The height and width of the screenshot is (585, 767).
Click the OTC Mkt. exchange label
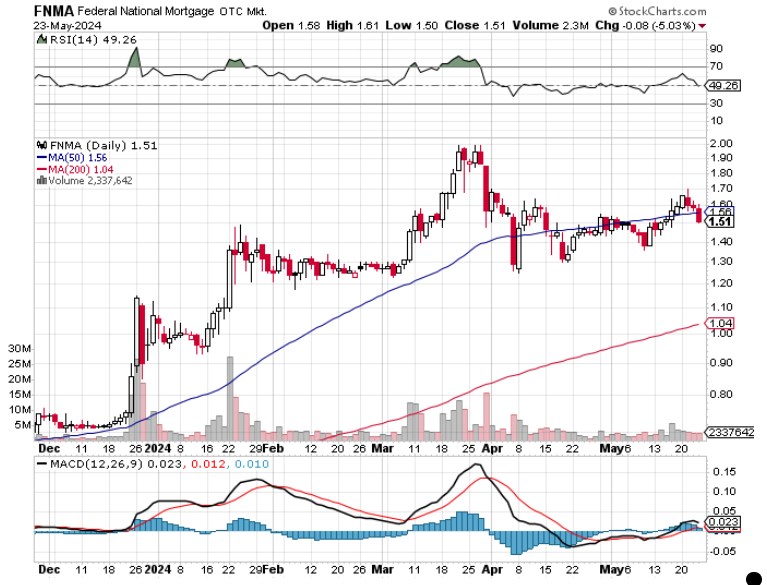point(243,11)
